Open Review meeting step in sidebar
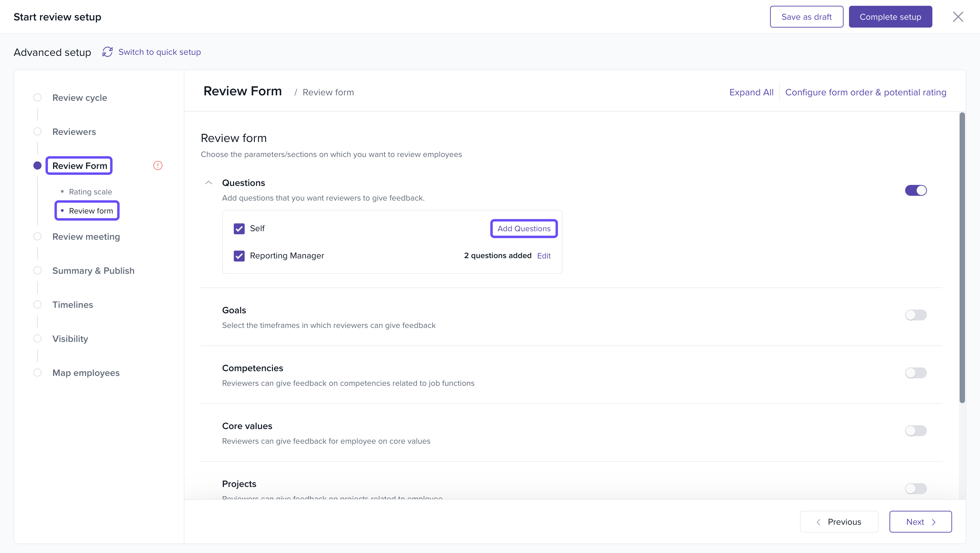 pyautogui.click(x=86, y=237)
